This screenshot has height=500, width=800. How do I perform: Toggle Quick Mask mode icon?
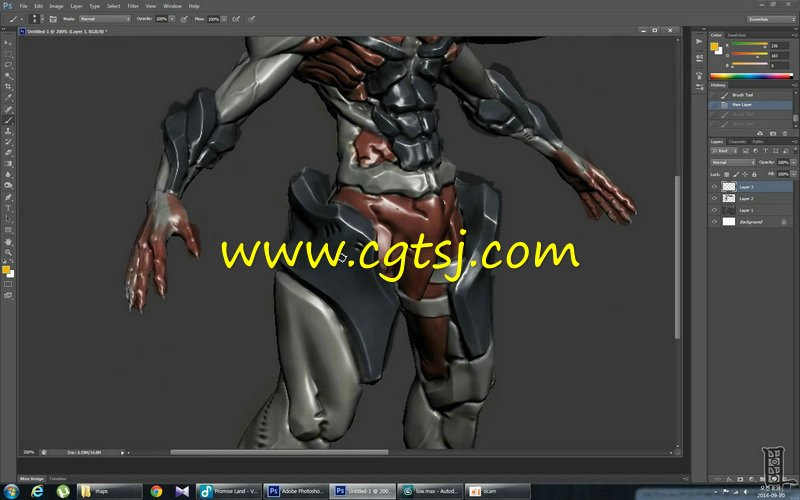[8, 284]
